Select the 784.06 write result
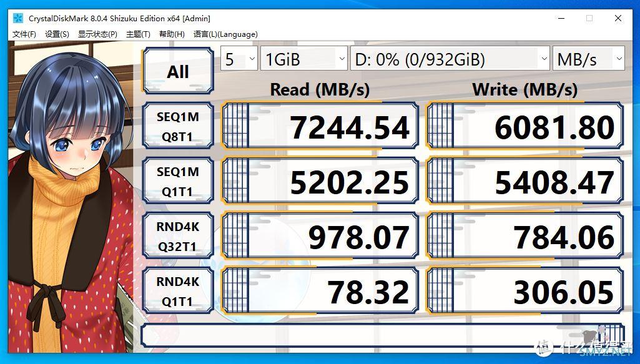The width and height of the screenshot is (640, 364). point(525,236)
